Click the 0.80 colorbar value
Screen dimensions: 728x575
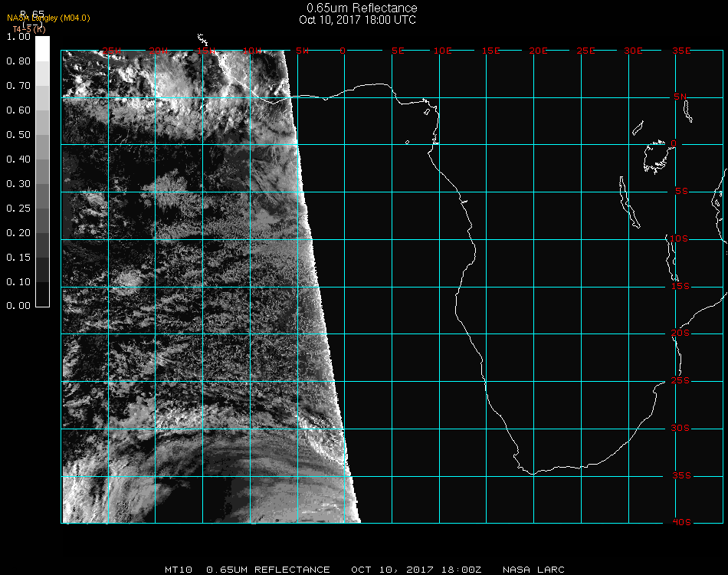pyautogui.click(x=18, y=61)
